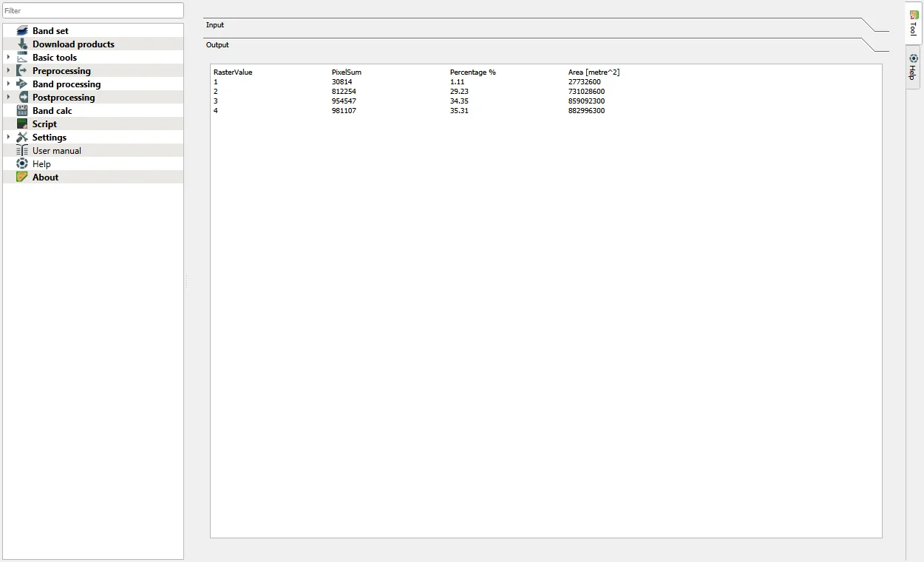924x562 pixels.
Task: Click PixelSum value 30814
Action: (342, 82)
